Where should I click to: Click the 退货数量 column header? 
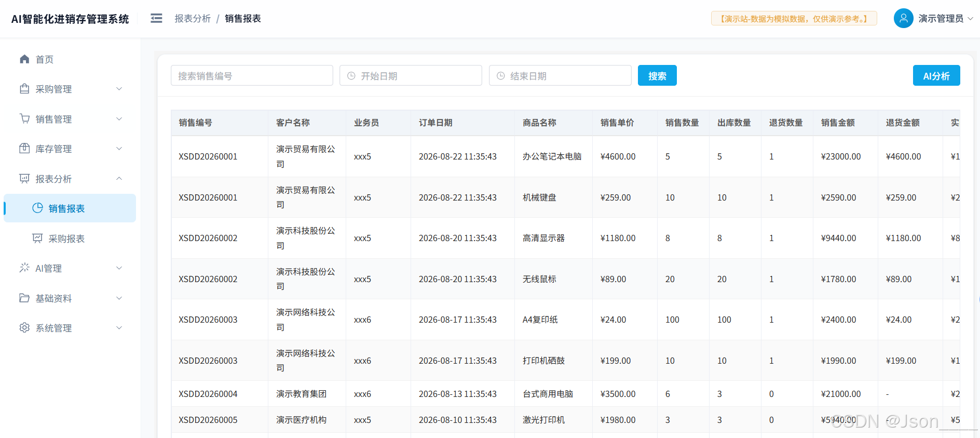[x=786, y=123]
